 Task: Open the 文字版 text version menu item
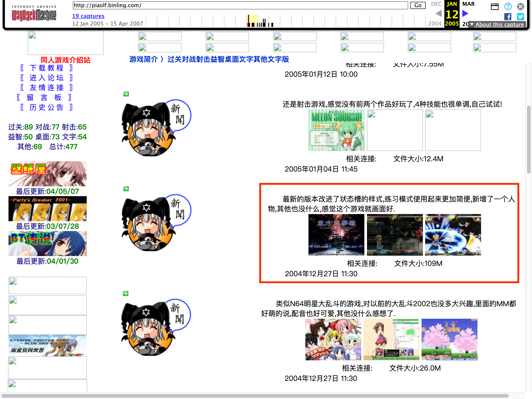point(278,59)
